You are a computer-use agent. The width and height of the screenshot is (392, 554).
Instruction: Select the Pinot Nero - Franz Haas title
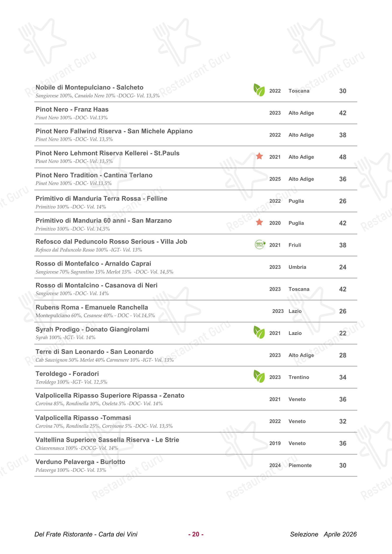pyautogui.click(x=72, y=110)
